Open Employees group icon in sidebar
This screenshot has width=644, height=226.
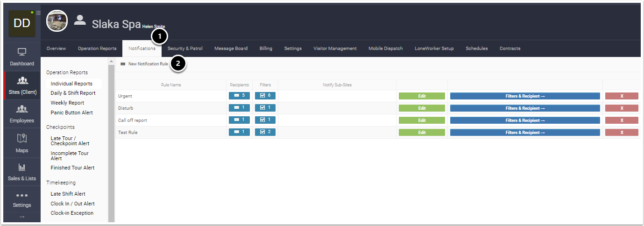pos(22,109)
